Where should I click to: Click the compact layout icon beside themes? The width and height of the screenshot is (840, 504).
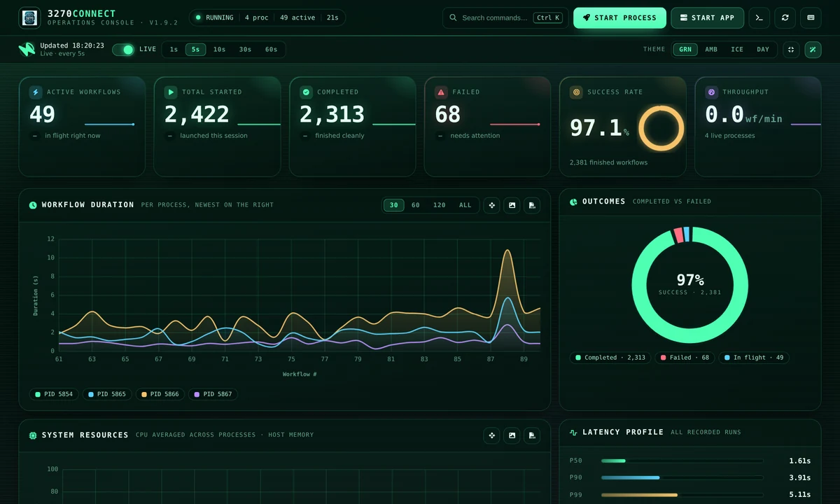click(x=790, y=50)
